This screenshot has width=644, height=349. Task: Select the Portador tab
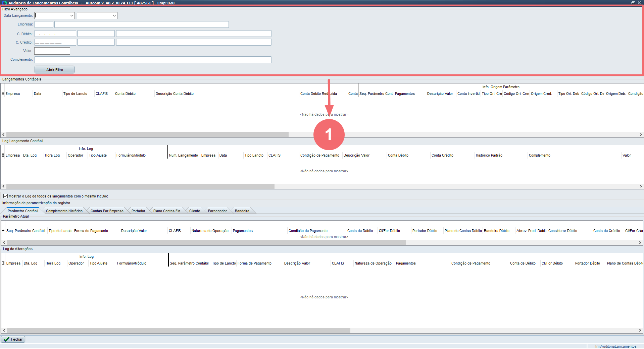click(x=138, y=211)
